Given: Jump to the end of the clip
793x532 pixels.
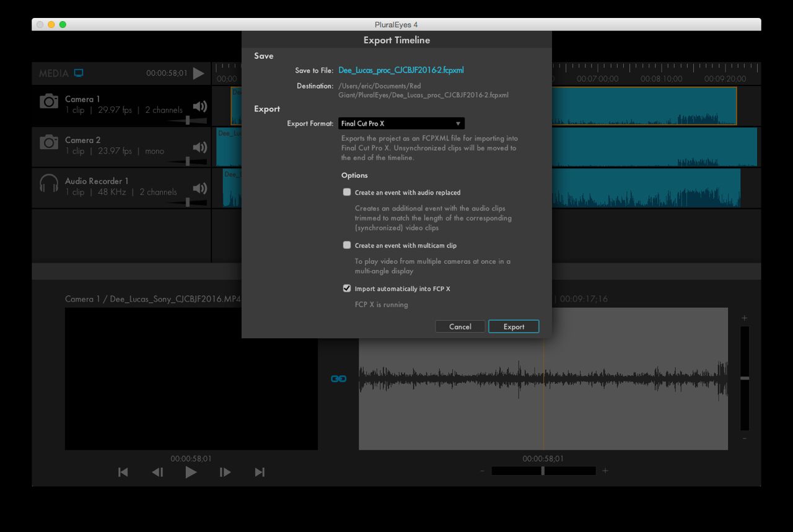Looking at the screenshot, I should click(260, 472).
